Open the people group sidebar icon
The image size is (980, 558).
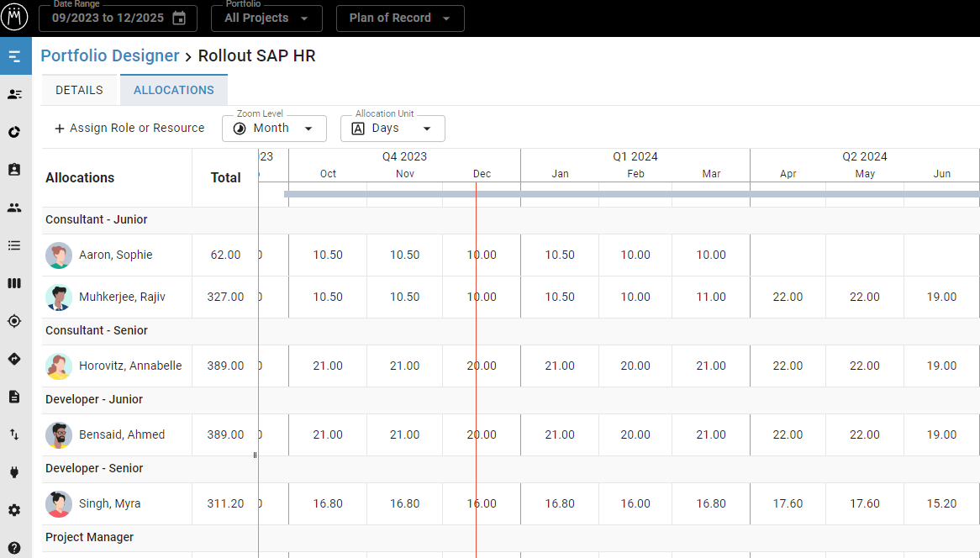click(x=14, y=208)
